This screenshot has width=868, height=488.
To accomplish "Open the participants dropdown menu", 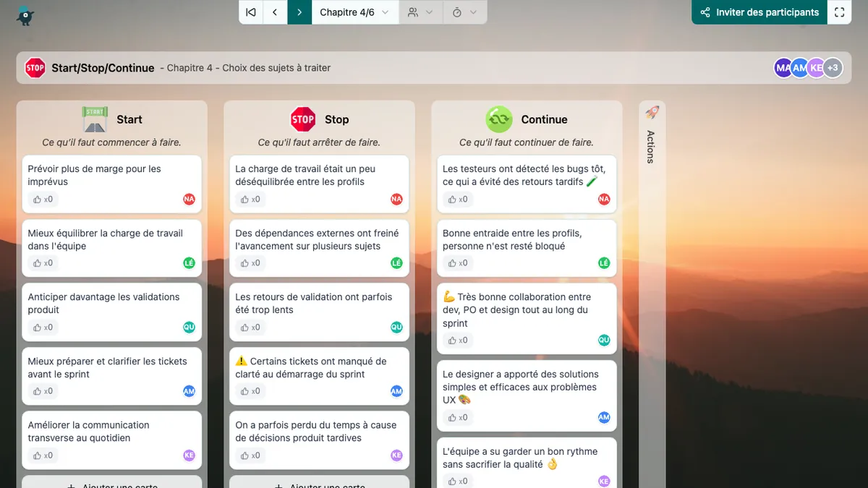I will click(x=420, y=12).
